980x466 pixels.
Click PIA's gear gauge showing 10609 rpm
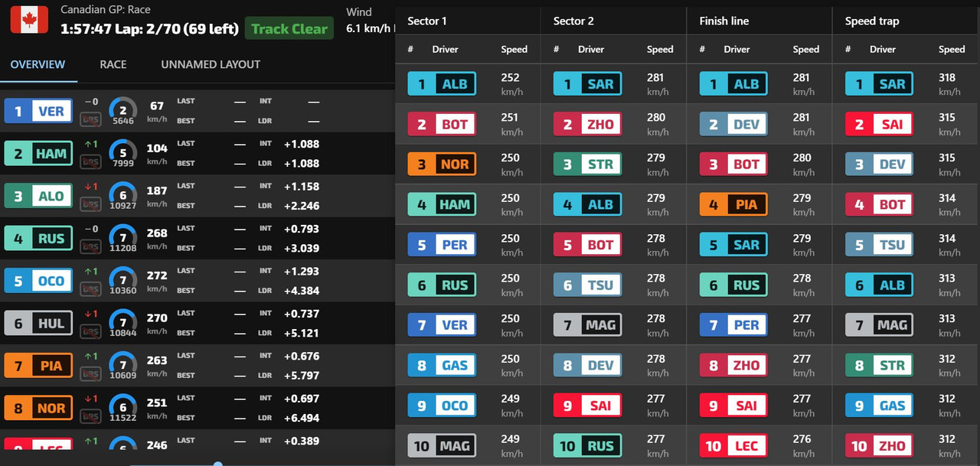tap(122, 366)
